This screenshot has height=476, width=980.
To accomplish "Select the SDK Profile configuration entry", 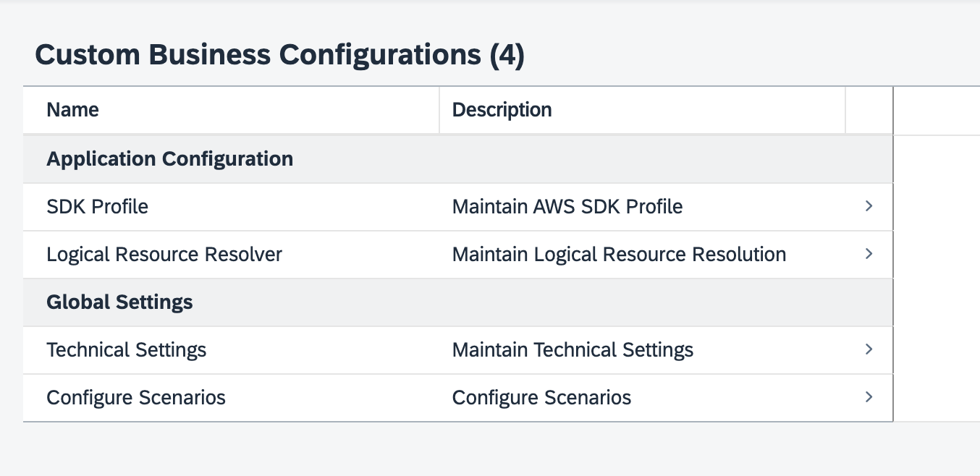I will [x=97, y=206].
